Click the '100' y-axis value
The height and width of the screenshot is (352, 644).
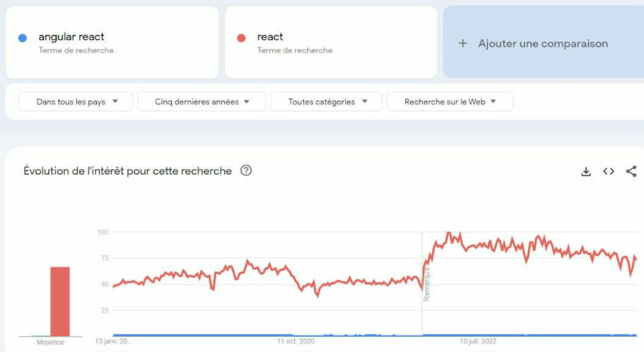pyautogui.click(x=103, y=232)
